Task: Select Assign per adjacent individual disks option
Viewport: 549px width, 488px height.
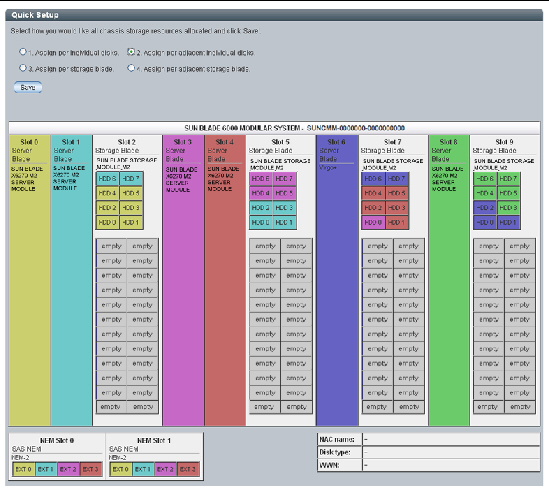Action: coord(131,52)
